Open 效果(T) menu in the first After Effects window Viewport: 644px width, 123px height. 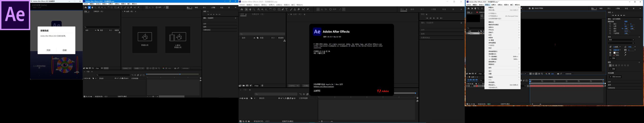pyautogui.click(x=111, y=4)
